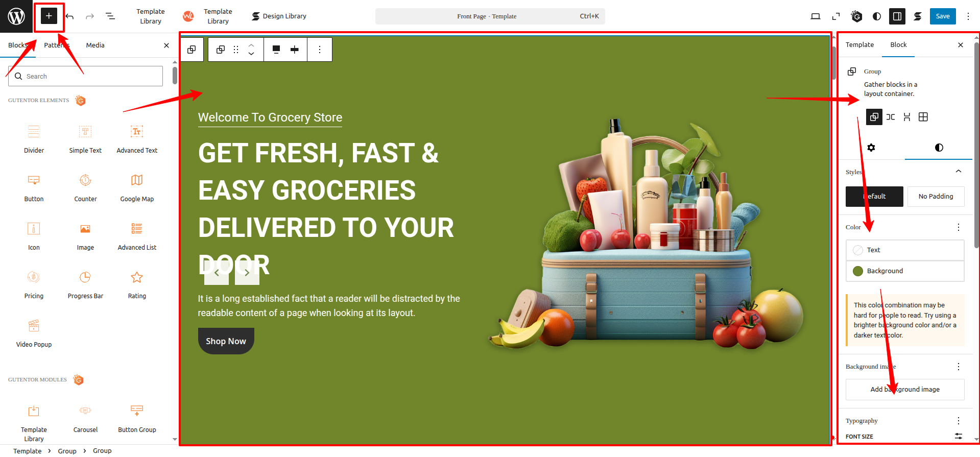
Task: Collapse the Styles section chevron
Action: 959,172
